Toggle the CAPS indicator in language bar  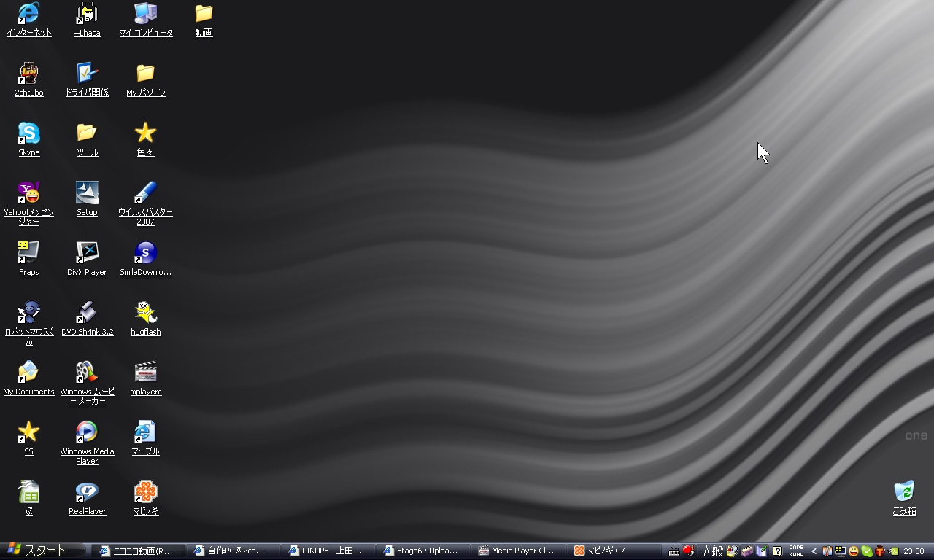(796, 548)
